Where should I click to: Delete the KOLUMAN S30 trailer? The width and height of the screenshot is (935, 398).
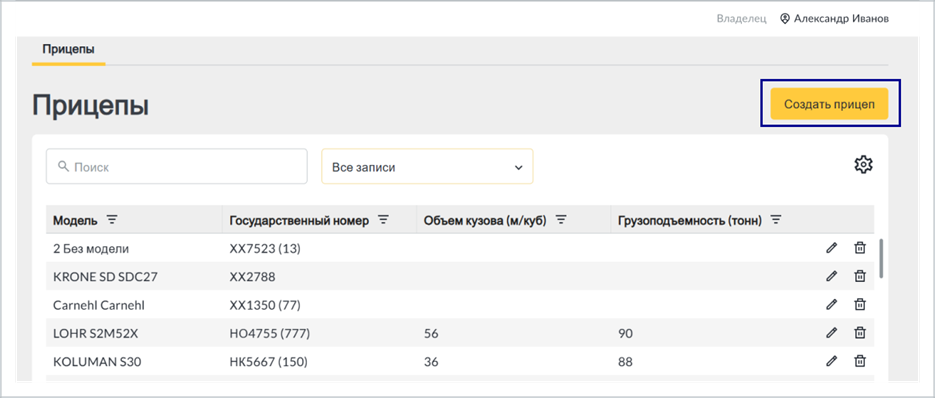(859, 360)
